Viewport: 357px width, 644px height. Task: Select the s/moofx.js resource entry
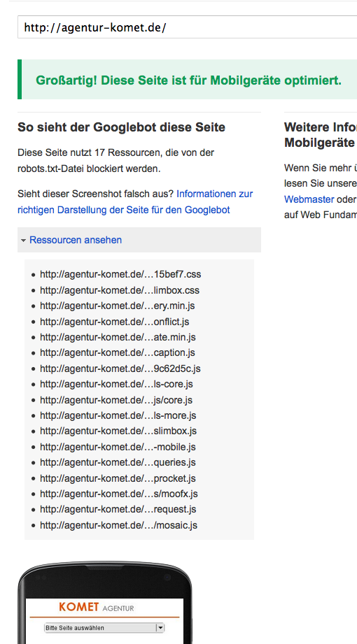[x=119, y=494]
